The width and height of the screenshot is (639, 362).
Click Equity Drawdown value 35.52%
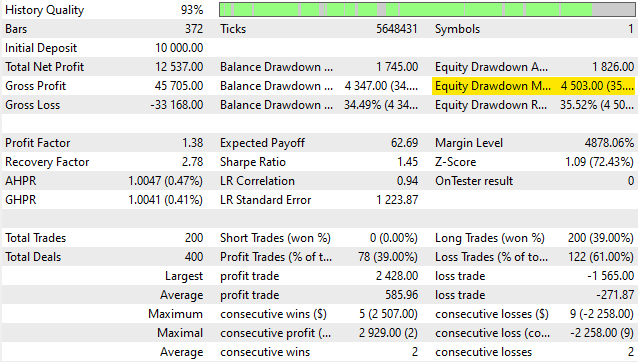[597, 105]
